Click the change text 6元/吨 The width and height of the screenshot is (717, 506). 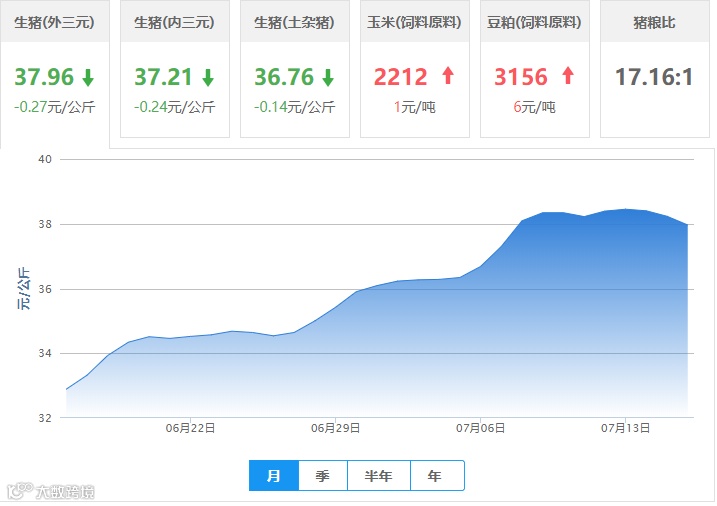tap(535, 107)
